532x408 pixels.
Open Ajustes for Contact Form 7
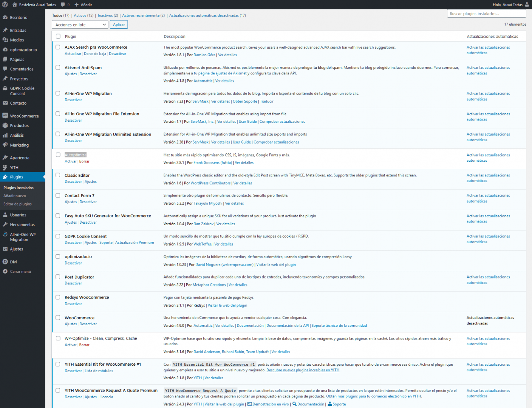click(x=71, y=202)
